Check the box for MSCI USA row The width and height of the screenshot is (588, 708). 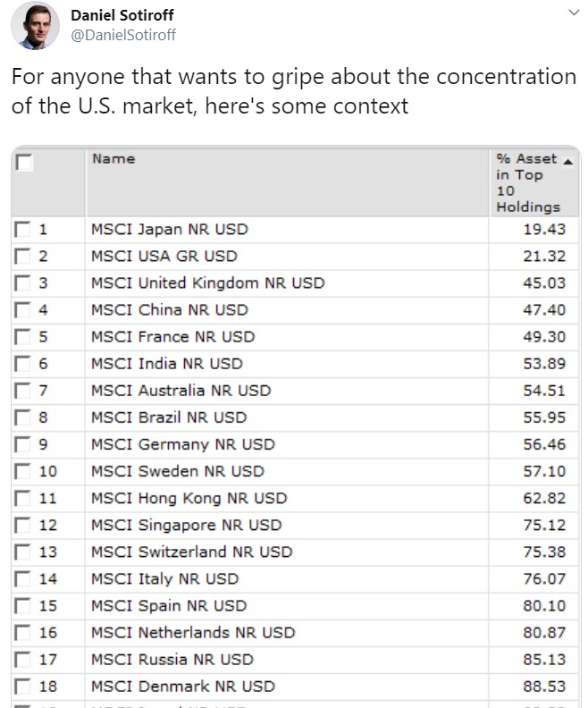coord(22,256)
